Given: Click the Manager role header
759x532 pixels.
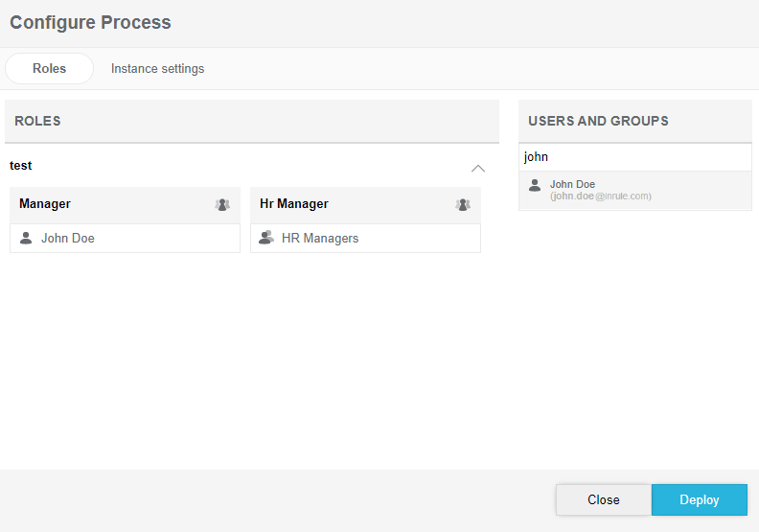Looking at the screenshot, I should [x=45, y=204].
